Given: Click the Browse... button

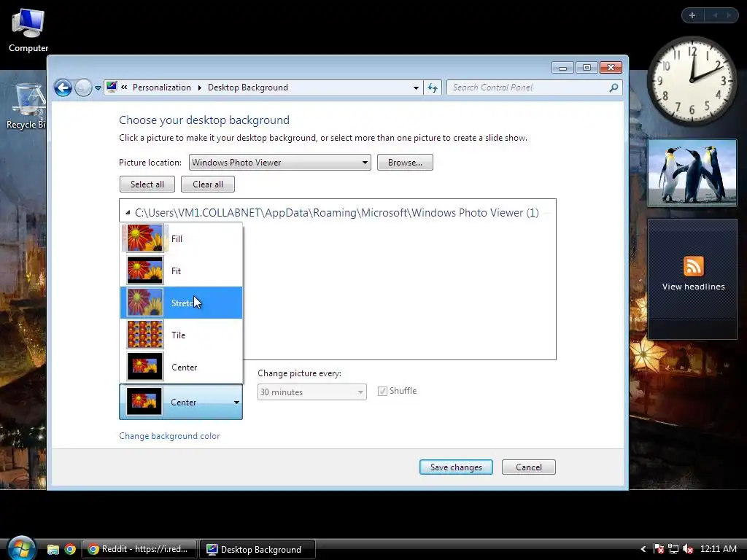Looking at the screenshot, I should point(405,163).
